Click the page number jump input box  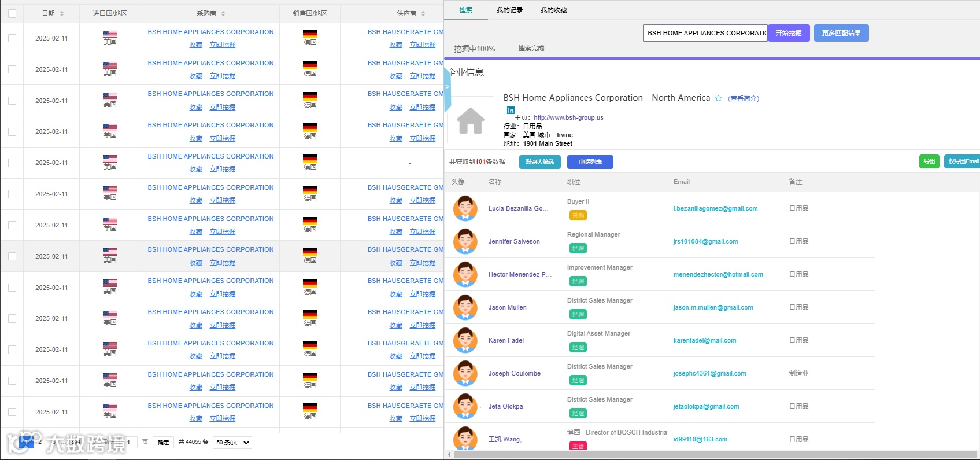tap(129, 443)
